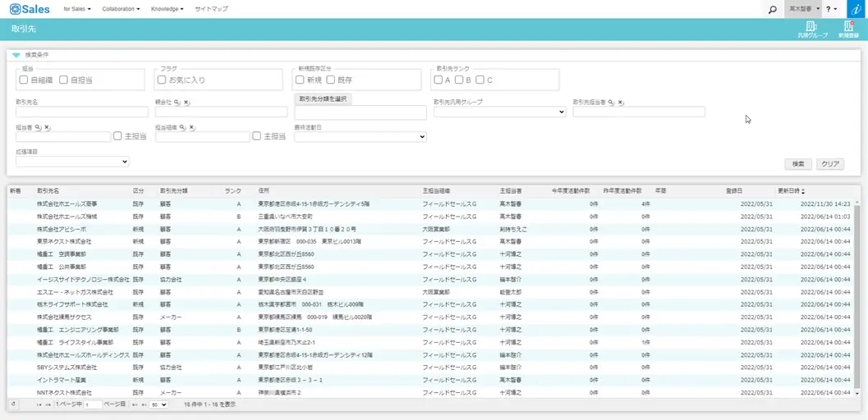Click sort arrows on 更新日時 column

point(803,190)
